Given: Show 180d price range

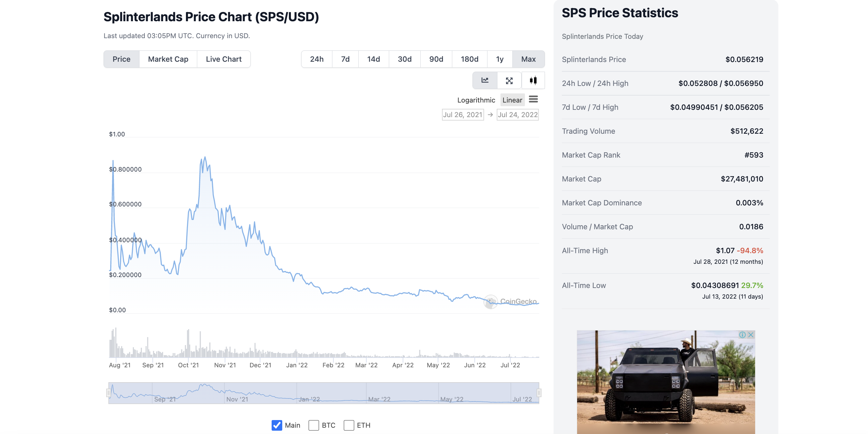Looking at the screenshot, I should point(470,59).
